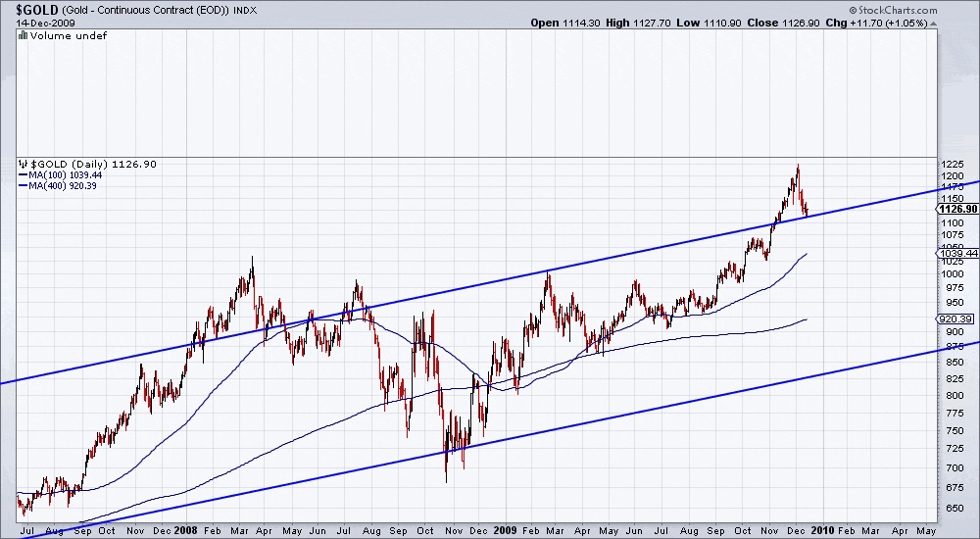Click the MA(100) line legend marker
The image size is (980, 539).
tap(23, 174)
